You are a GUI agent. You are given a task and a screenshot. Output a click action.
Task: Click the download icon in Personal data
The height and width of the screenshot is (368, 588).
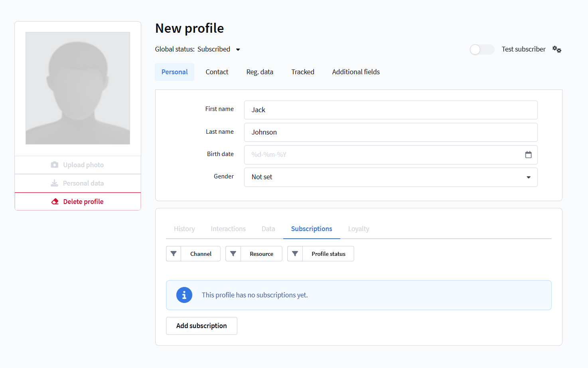(55, 183)
